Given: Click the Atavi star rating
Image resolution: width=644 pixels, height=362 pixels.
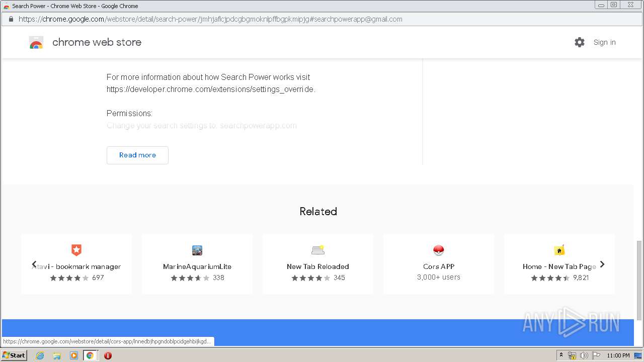Looking at the screenshot, I should tap(69, 278).
